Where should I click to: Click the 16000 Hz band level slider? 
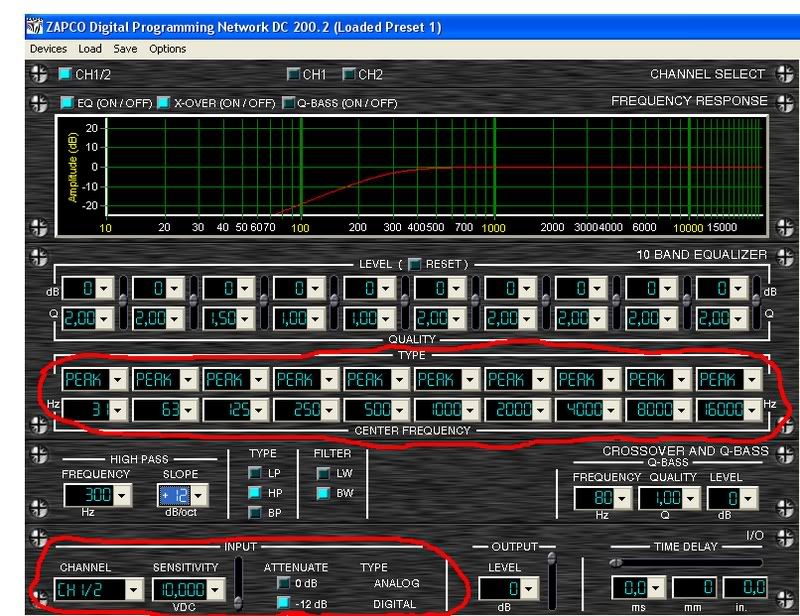756,303
